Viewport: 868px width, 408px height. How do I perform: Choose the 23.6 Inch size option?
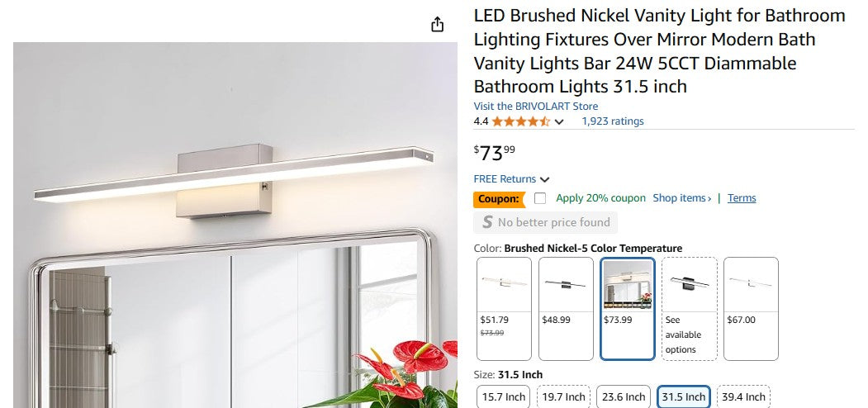click(624, 396)
